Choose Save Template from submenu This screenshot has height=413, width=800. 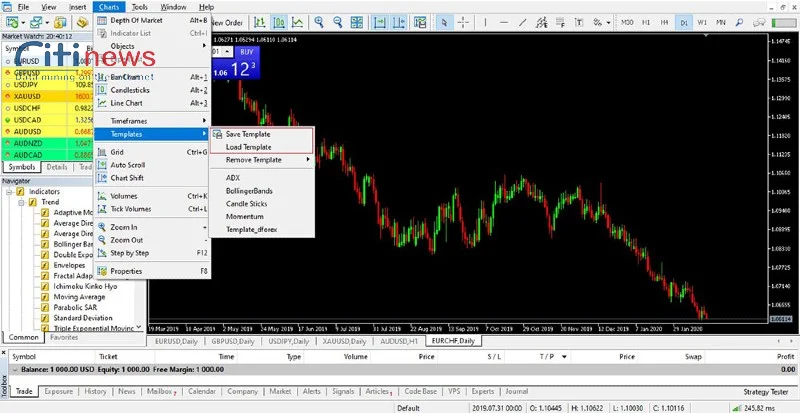(x=262, y=134)
